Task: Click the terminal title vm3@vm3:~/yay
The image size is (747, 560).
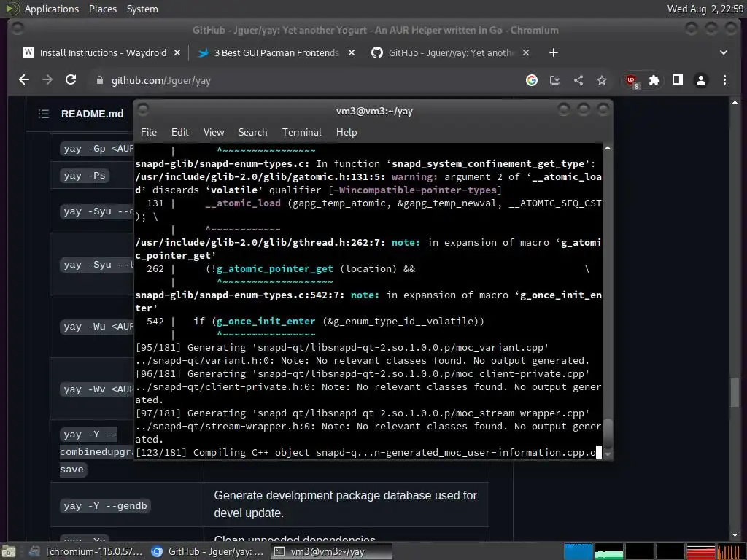Action: pos(374,111)
